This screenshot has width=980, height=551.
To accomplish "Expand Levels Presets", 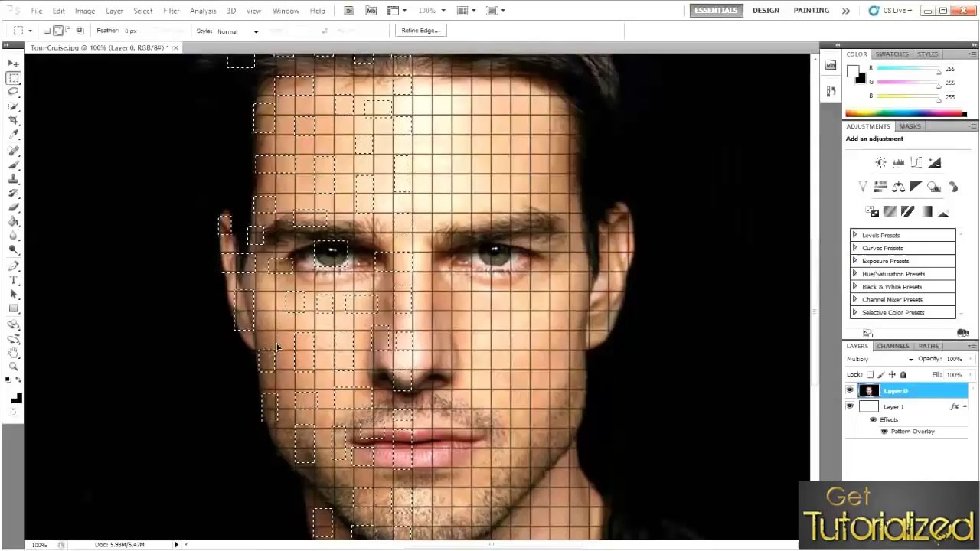I will pos(854,235).
